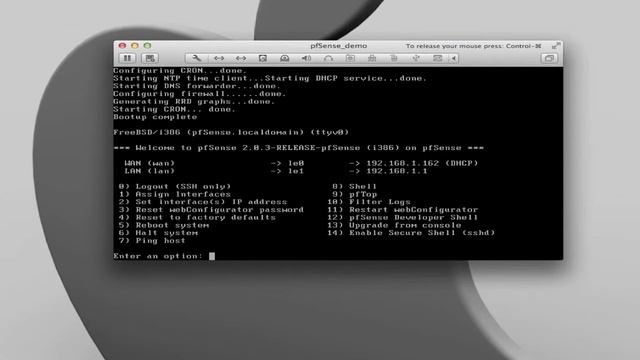Click the CD/DVD drive device icon
Screen dimensions: 640x360
click(x=284, y=58)
